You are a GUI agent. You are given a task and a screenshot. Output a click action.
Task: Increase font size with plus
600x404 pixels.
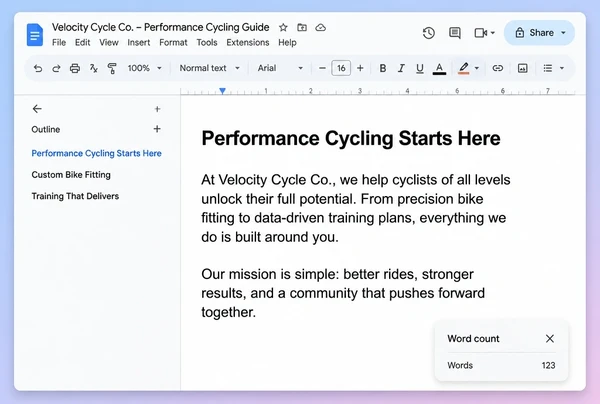pyautogui.click(x=360, y=68)
